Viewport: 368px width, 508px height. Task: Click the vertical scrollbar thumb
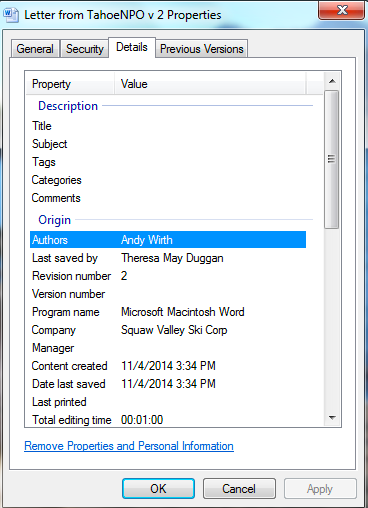click(x=332, y=159)
